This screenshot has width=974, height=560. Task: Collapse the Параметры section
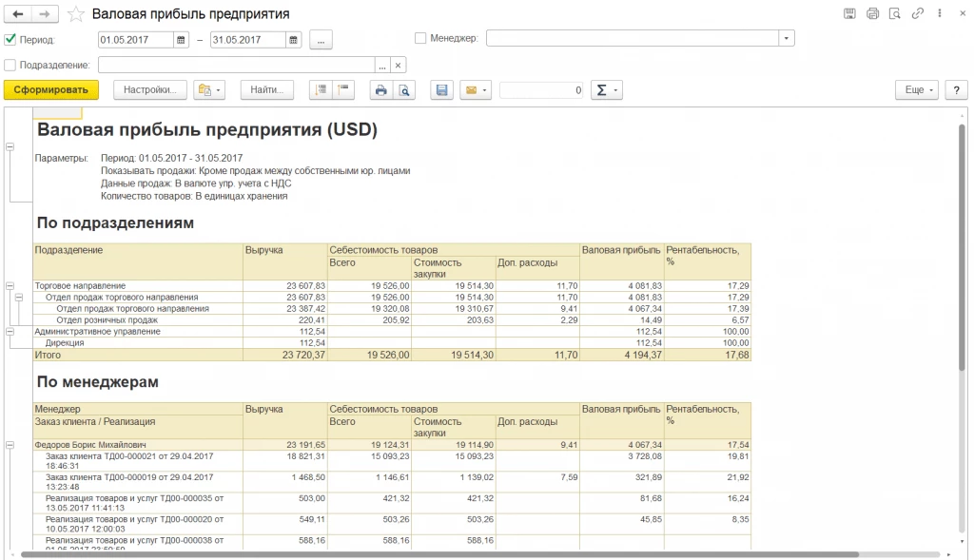10,147
